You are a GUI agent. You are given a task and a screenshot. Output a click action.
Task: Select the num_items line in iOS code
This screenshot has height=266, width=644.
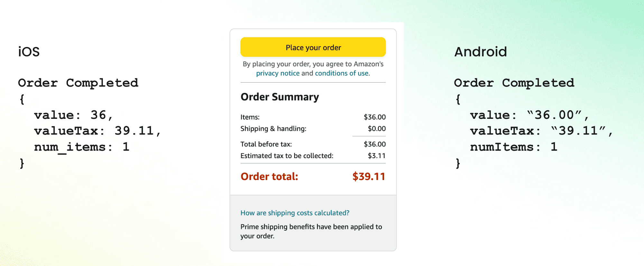(x=82, y=147)
